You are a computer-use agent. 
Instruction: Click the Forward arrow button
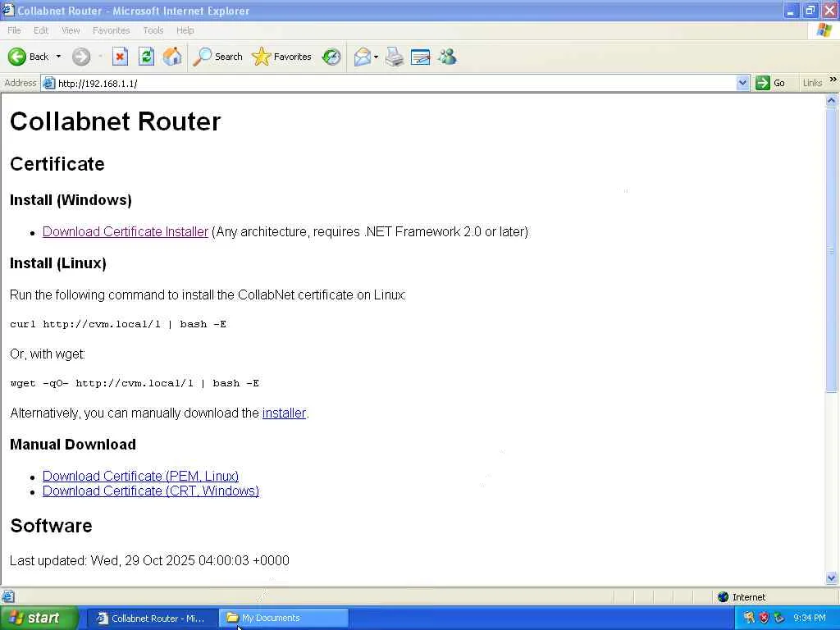coord(81,57)
